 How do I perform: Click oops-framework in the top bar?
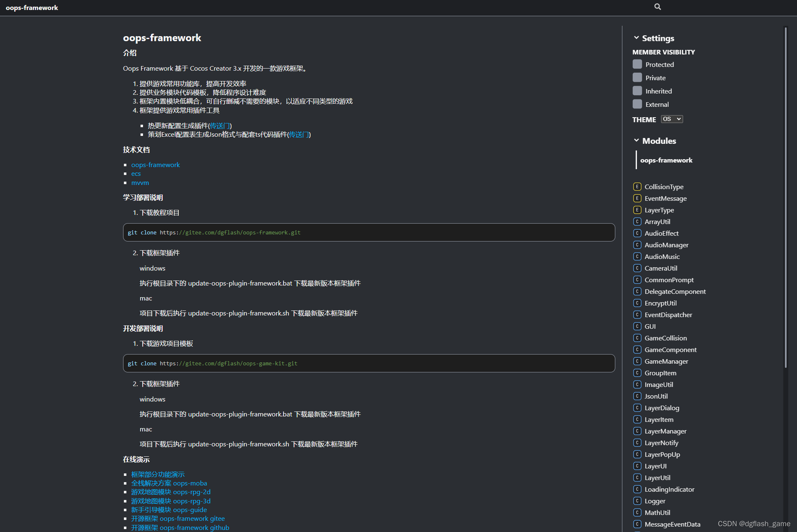[32, 7]
